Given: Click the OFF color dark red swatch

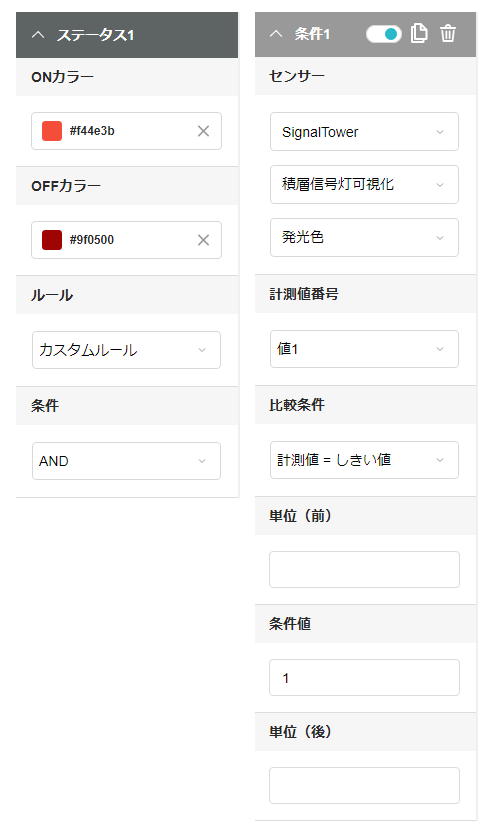Looking at the screenshot, I should click(x=52, y=240).
